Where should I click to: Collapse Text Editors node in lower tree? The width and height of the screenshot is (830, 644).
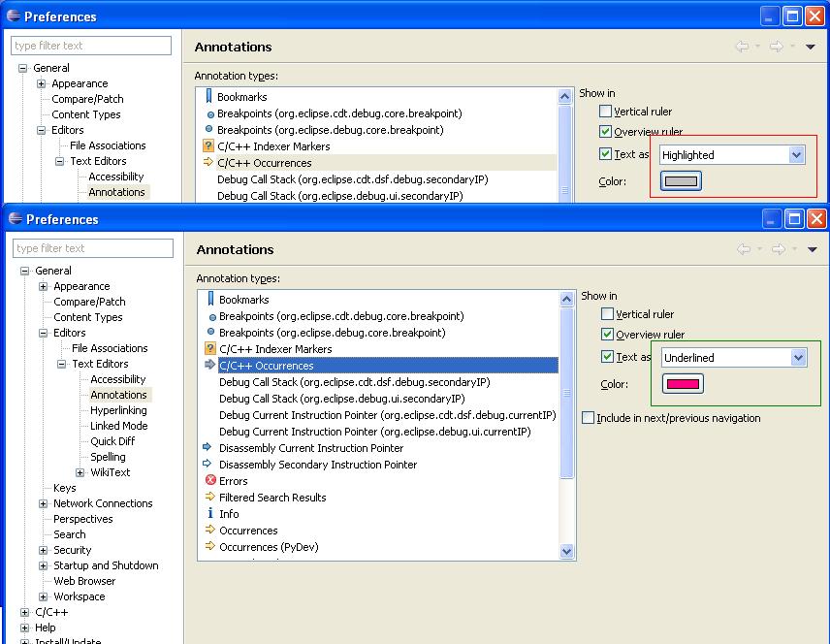coord(61,364)
